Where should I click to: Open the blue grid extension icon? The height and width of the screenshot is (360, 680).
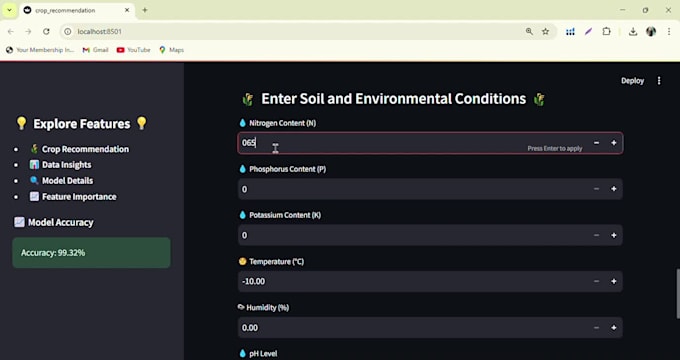[570, 32]
